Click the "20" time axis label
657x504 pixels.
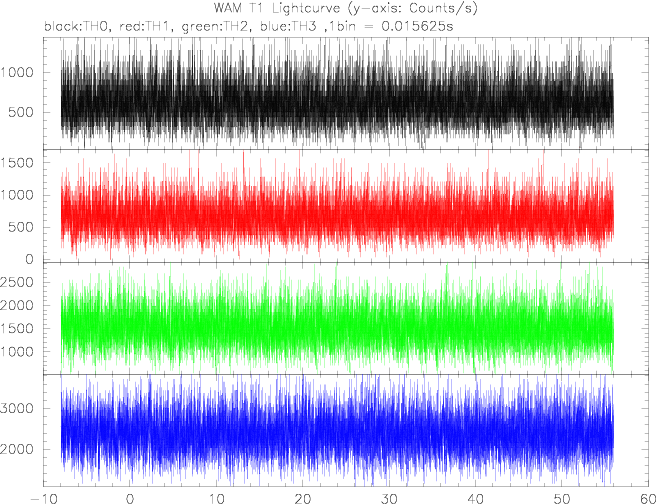click(x=302, y=499)
